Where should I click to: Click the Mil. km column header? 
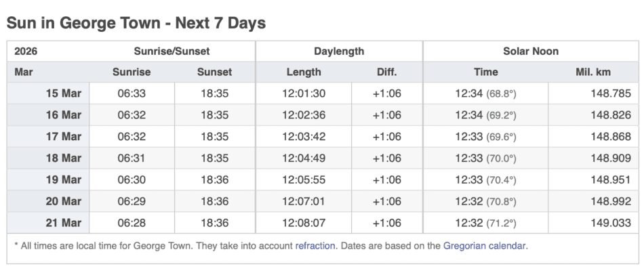click(x=593, y=72)
